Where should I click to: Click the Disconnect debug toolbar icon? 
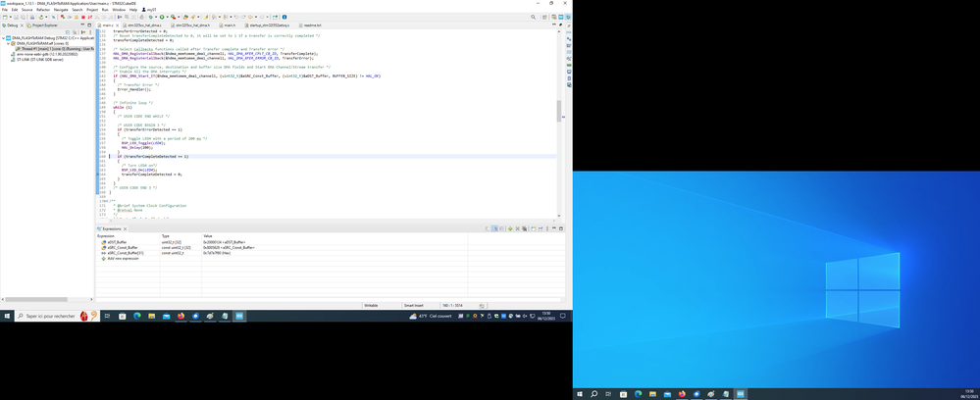tap(90, 17)
